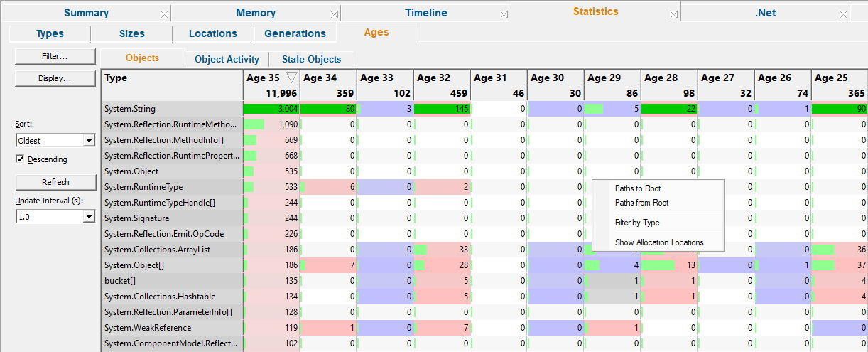The width and height of the screenshot is (868, 352).
Task: Open the Sizes sub-tab
Action: coord(131,33)
